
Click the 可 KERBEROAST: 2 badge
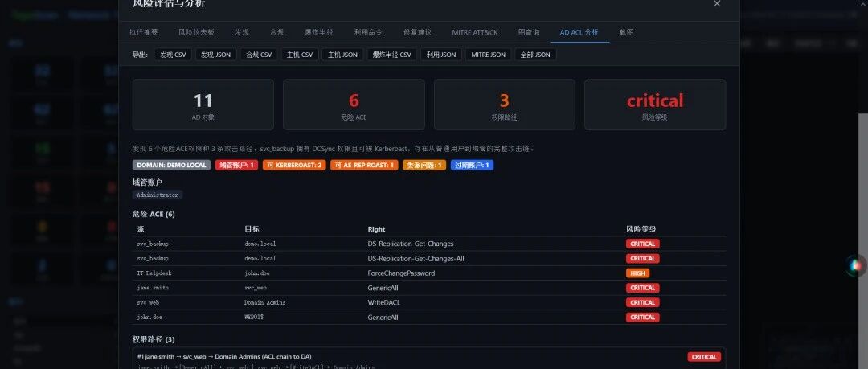[x=294, y=165]
